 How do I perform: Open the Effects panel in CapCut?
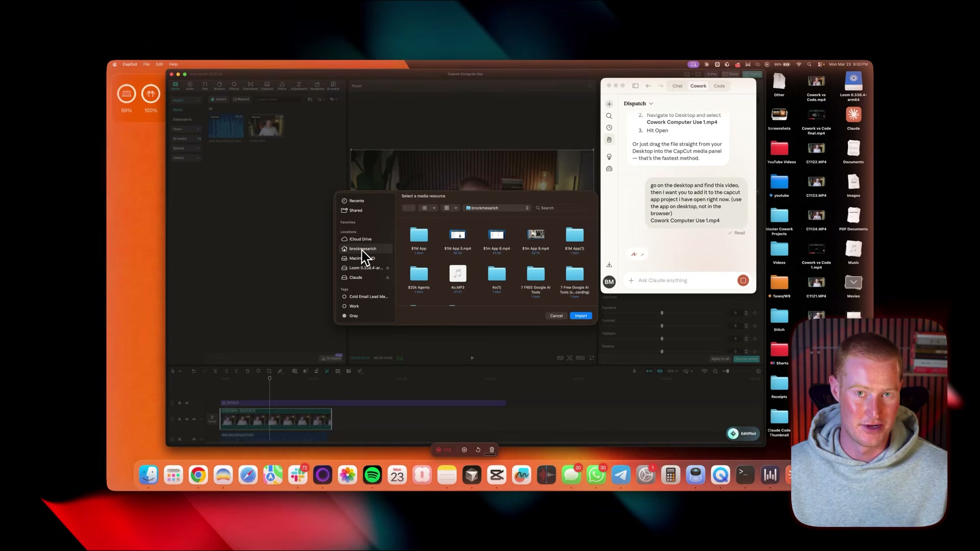pos(234,86)
